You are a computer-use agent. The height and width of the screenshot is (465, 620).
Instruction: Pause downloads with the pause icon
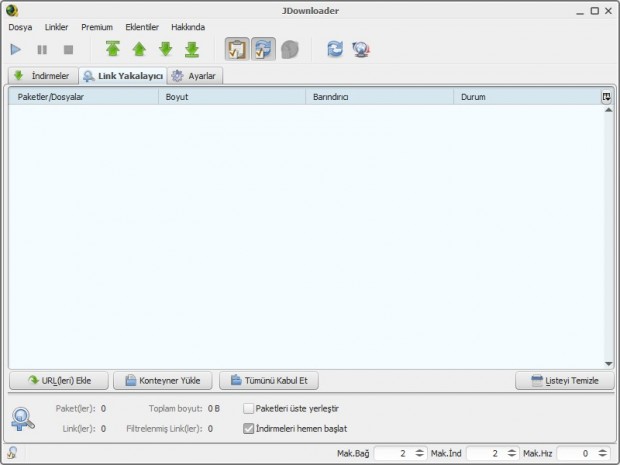pos(42,49)
